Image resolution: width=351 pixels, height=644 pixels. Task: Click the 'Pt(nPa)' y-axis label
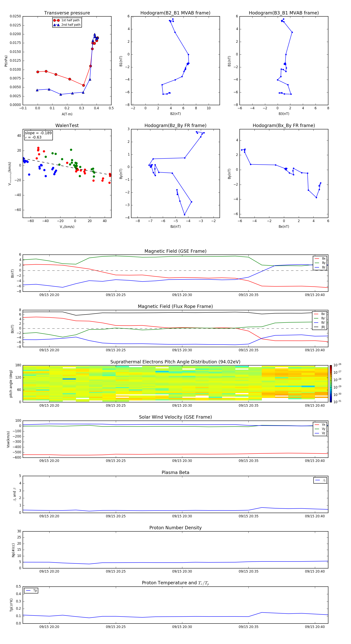coord(6,61)
